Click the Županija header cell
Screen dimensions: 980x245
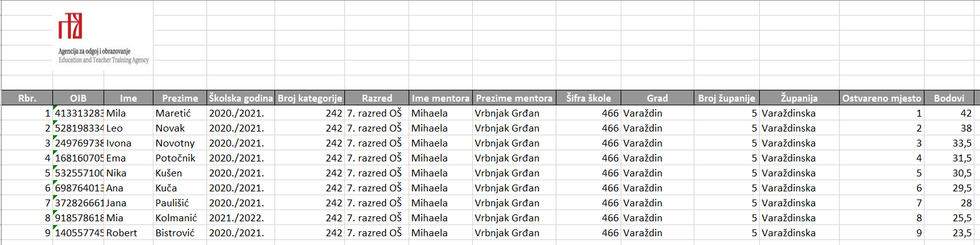799,98
